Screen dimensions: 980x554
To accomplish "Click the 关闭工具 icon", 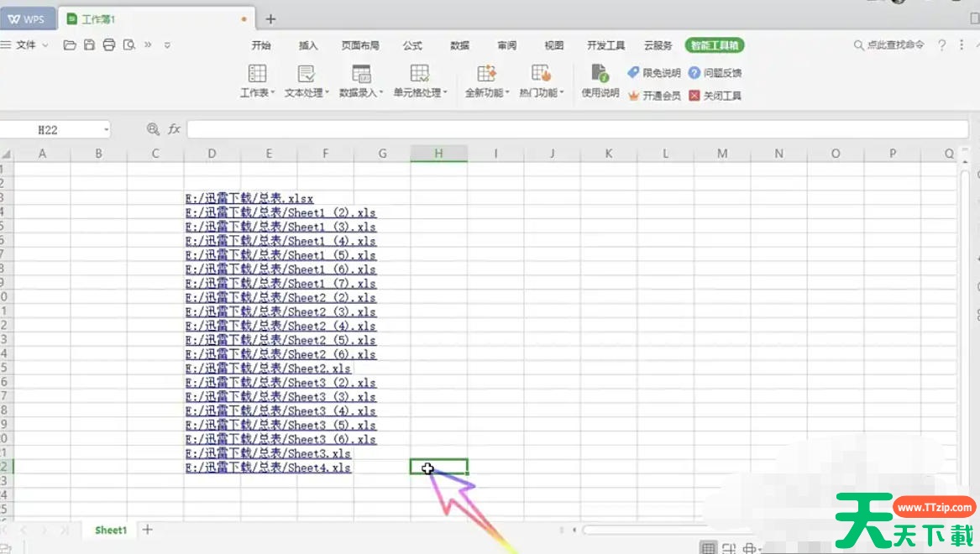I will pyautogui.click(x=695, y=95).
